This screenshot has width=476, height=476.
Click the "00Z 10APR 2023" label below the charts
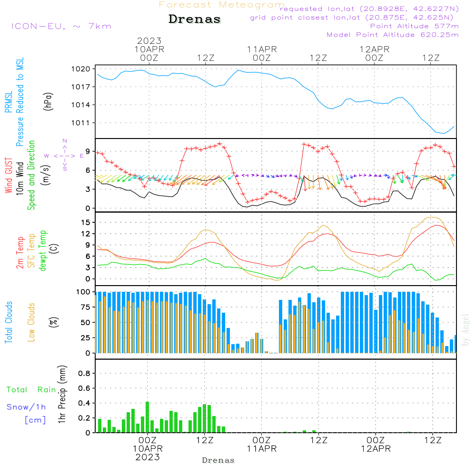(148, 449)
